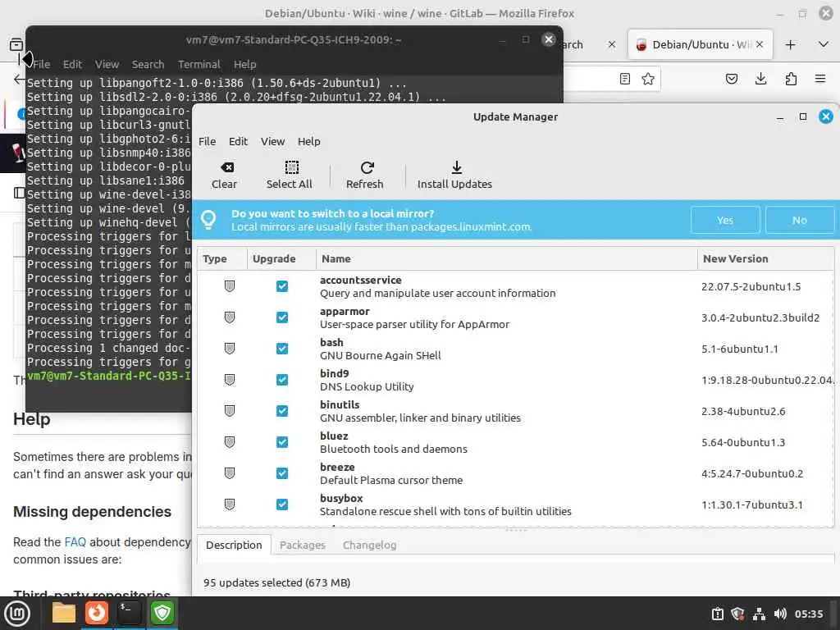Open the volume control tray icon
The width and height of the screenshot is (840, 630).
pyautogui.click(x=780, y=614)
